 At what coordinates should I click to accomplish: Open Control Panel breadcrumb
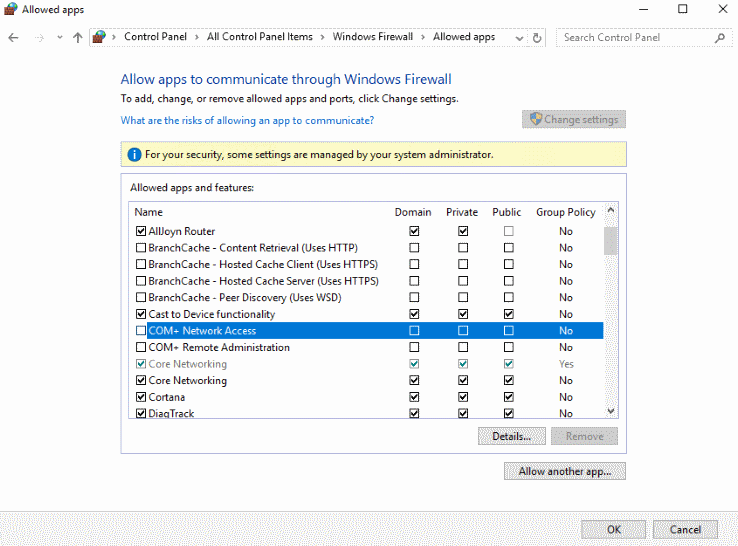(x=155, y=37)
